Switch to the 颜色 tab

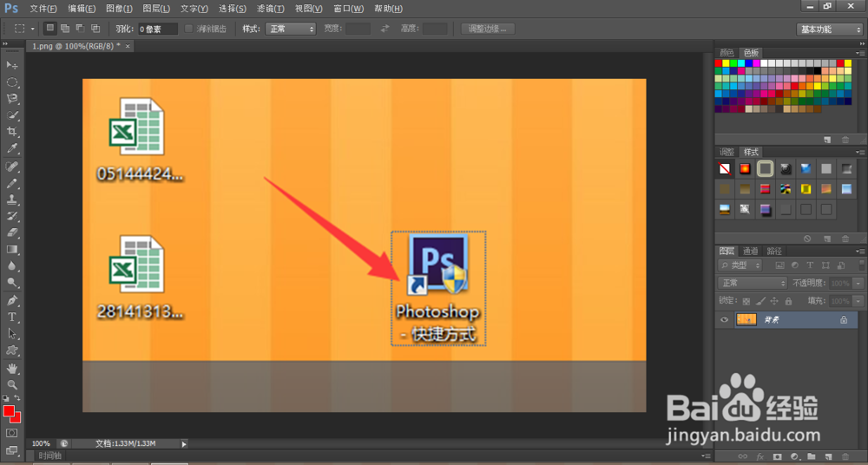click(x=727, y=53)
